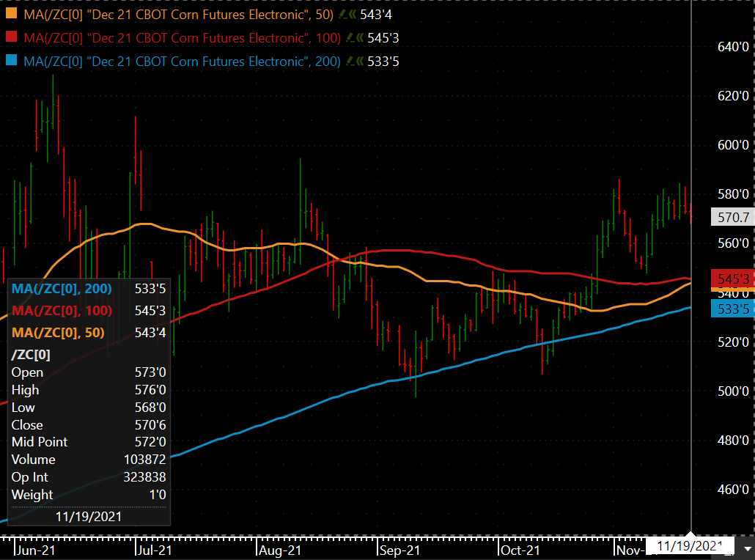The height and width of the screenshot is (560, 755).
Task: Click the orange MA 50 color swatch
Action: point(11,13)
